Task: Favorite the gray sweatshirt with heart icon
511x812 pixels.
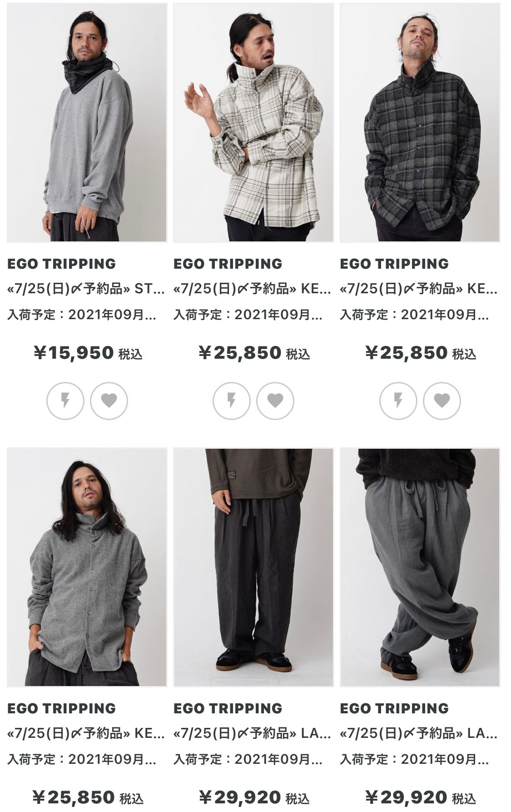Action: tap(109, 401)
